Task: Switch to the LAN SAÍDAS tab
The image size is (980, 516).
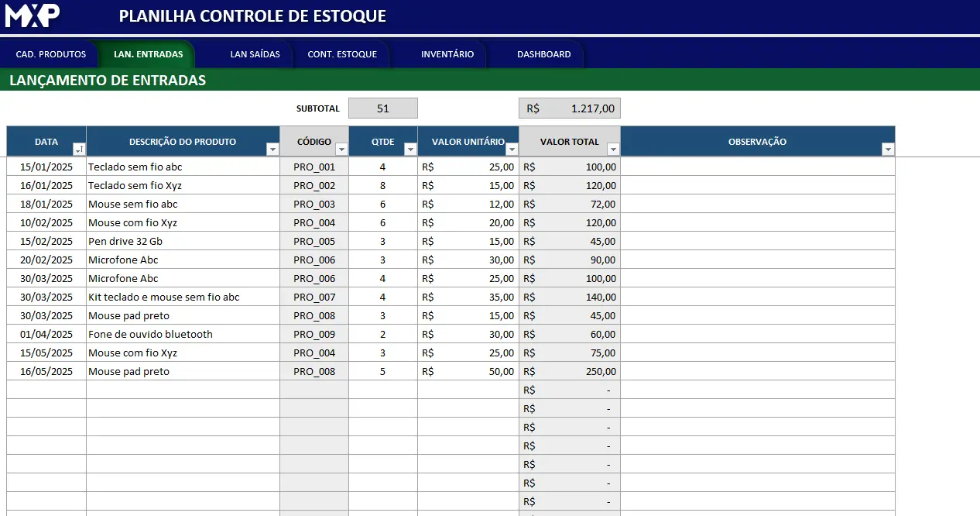Action: point(255,55)
